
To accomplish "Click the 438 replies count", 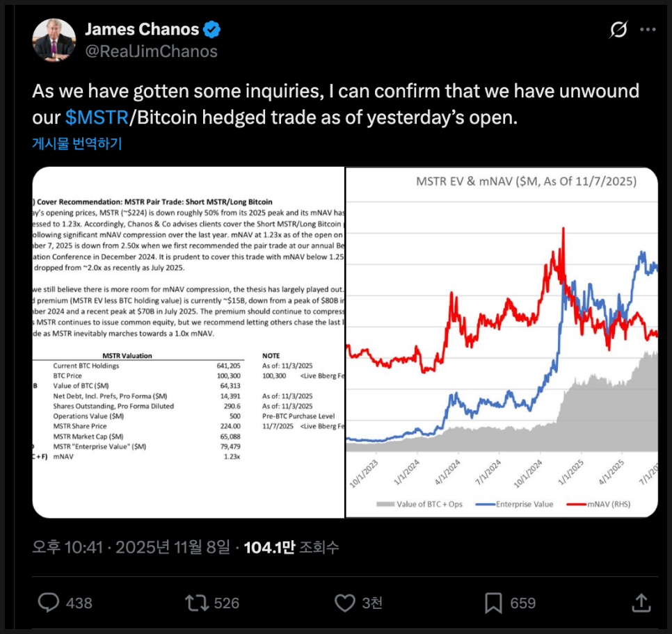I will [x=79, y=603].
